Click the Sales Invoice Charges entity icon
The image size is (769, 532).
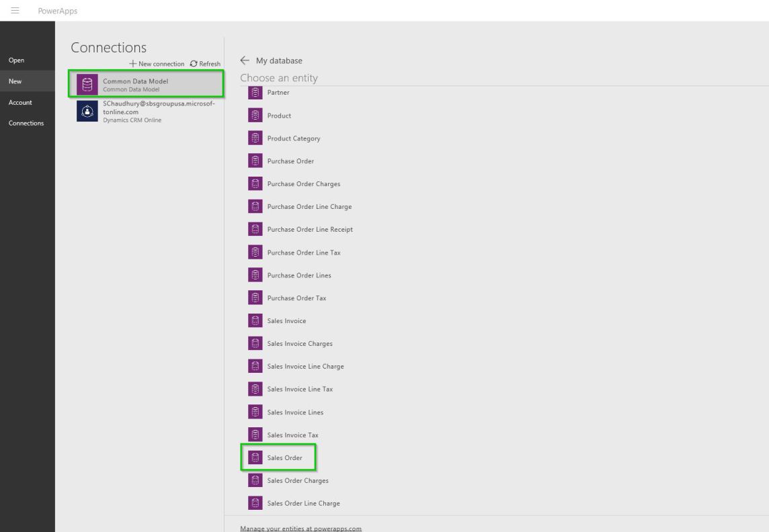tap(255, 343)
